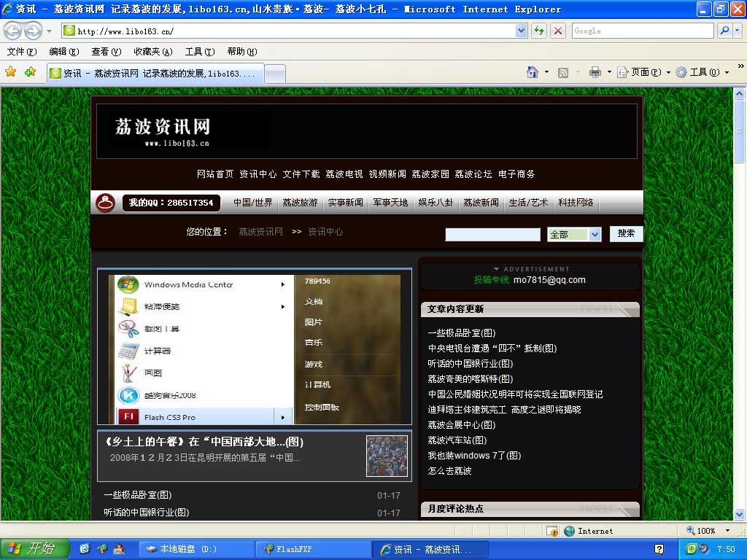Click the Windows 开始 Start button
This screenshot has width=747, height=560.
(34, 549)
